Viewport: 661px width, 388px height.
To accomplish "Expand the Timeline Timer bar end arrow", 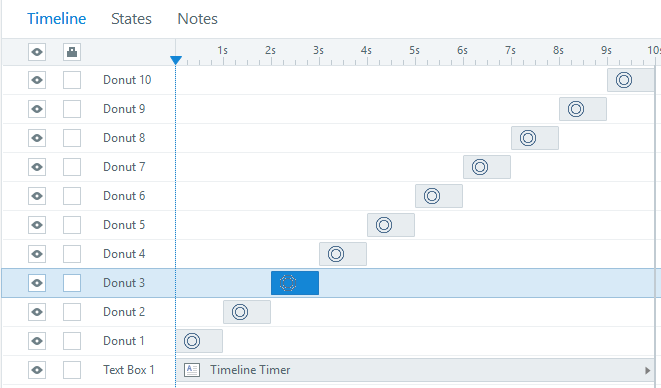I will coord(647,370).
